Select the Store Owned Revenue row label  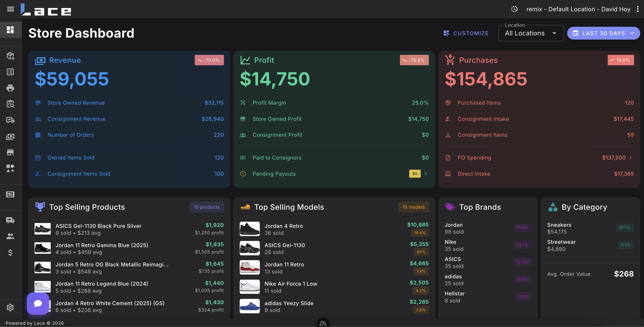[x=76, y=103]
